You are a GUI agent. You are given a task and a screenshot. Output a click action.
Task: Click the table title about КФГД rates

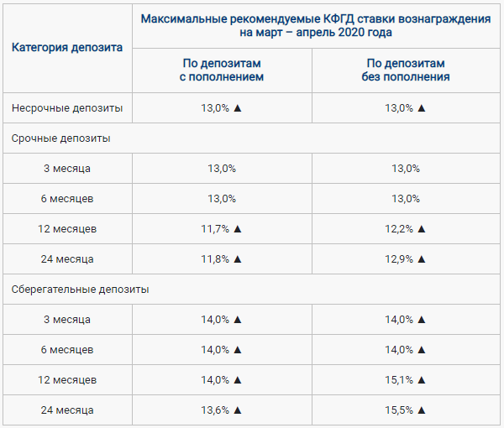click(x=315, y=25)
